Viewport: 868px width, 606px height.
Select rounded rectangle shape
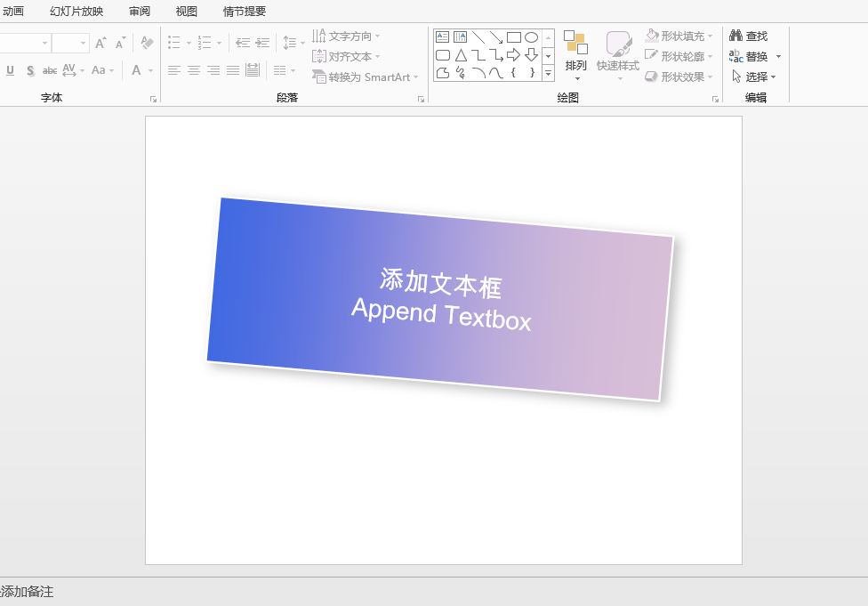pyautogui.click(x=442, y=55)
